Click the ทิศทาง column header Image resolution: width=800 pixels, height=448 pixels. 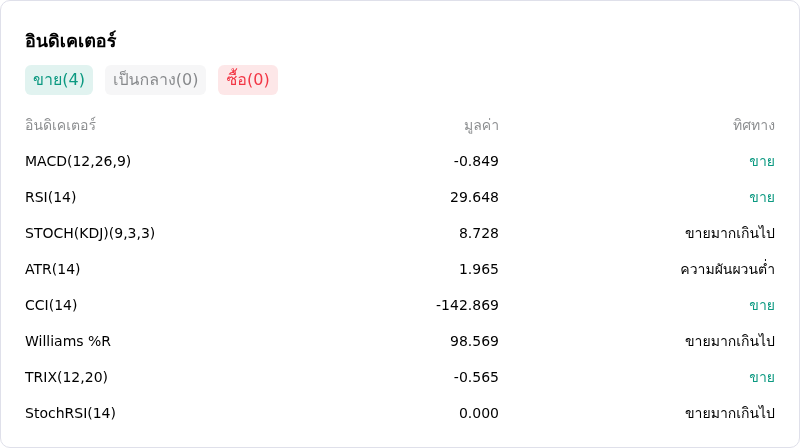point(754,125)
